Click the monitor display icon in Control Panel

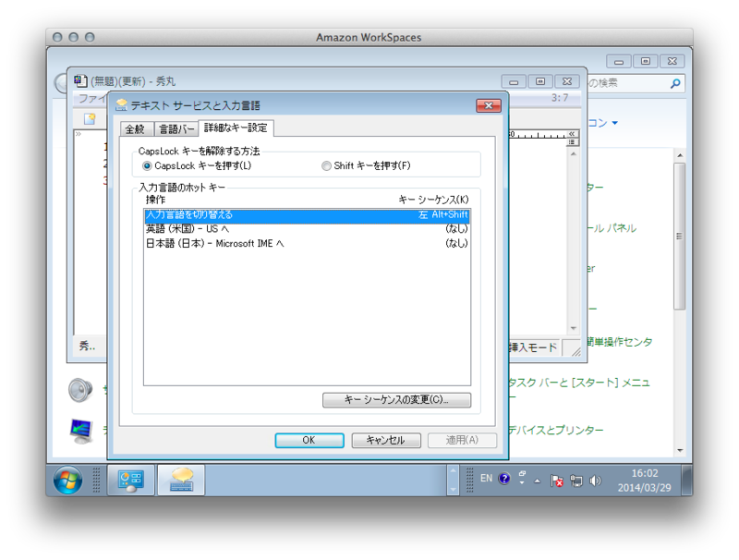pyautogui.click(x=80, y=431)
